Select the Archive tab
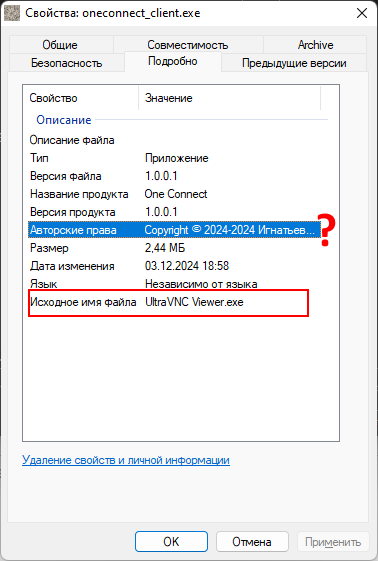Viewport: 378px width, 561px height. (x=315, y=45)
